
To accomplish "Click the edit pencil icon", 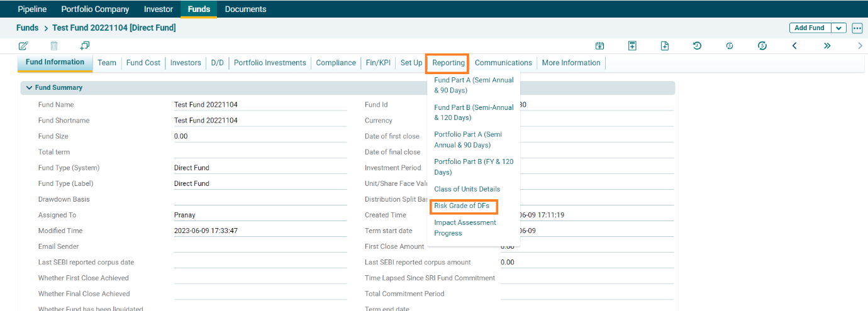I will pyautogui.click(x=23, y=46).
